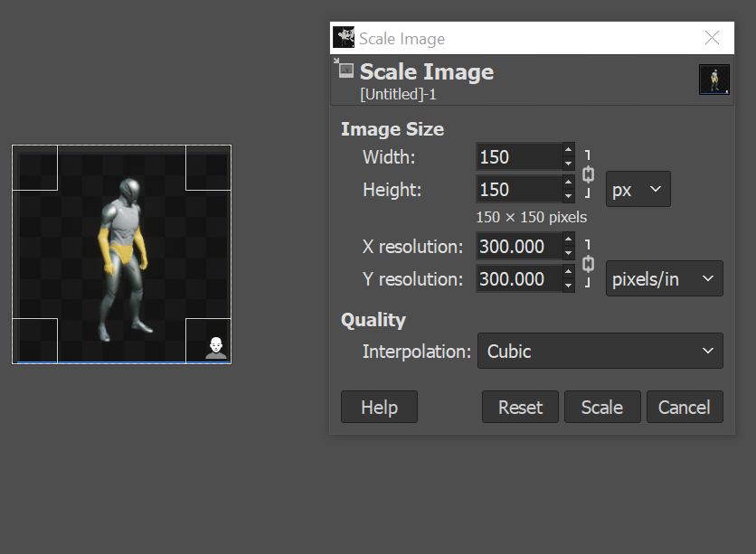Image resolution: width=756 pixels, height=554 pixels.
Task: Increase X resolution with the up arrow
Action: [x=568, y=239]
